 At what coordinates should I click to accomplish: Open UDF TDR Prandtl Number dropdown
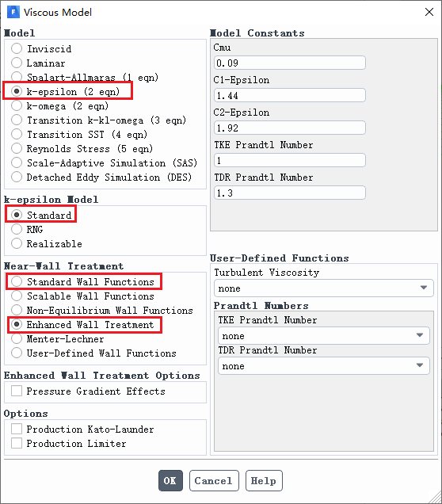pyautogui.click(x=324, y=366)
